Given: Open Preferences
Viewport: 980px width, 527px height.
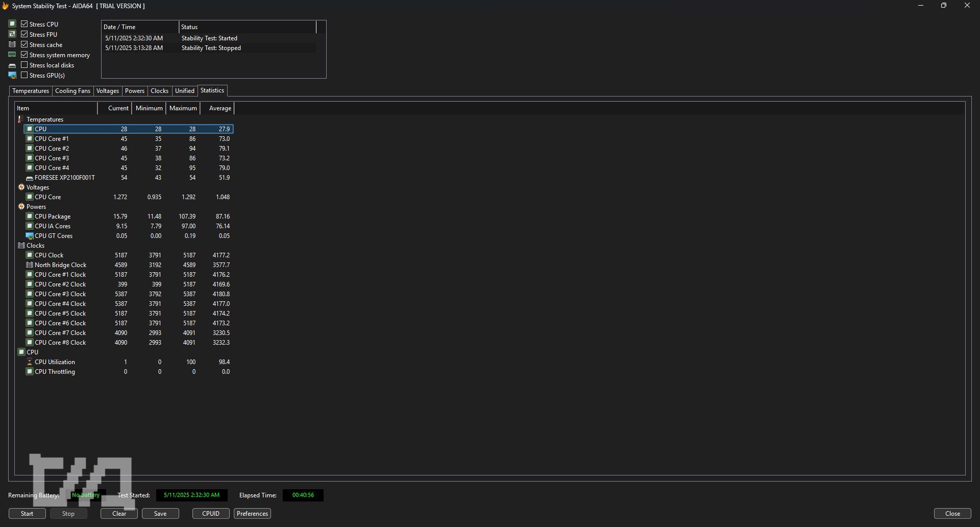Looking at the screenshot, I should point(252,514).
